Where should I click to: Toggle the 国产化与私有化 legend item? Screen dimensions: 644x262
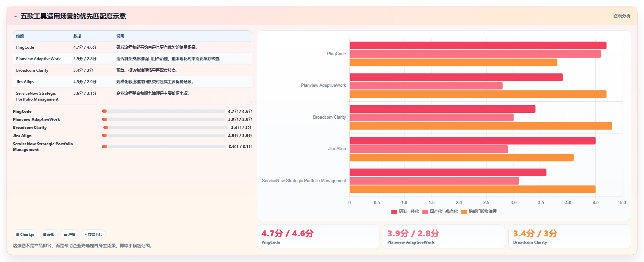(x=440, y=211)
